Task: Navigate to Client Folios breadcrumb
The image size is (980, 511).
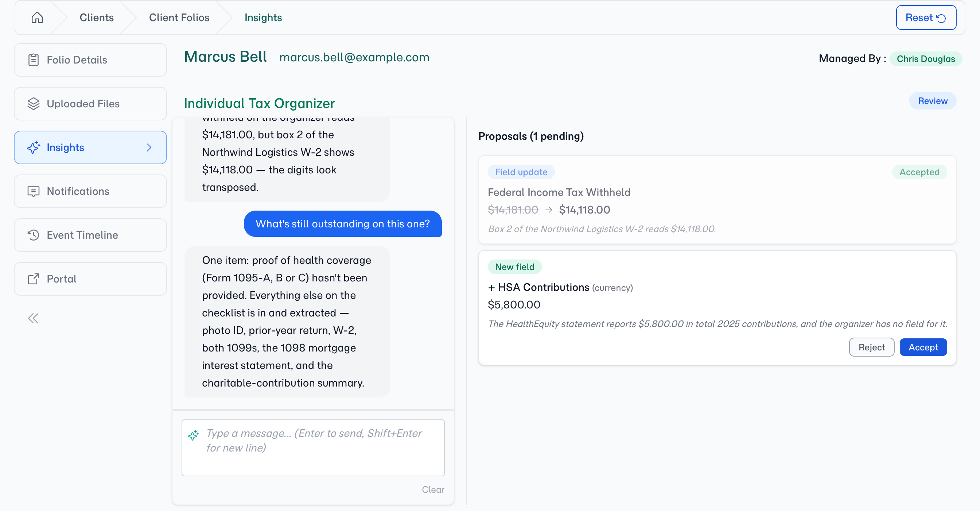Action: 179,18
